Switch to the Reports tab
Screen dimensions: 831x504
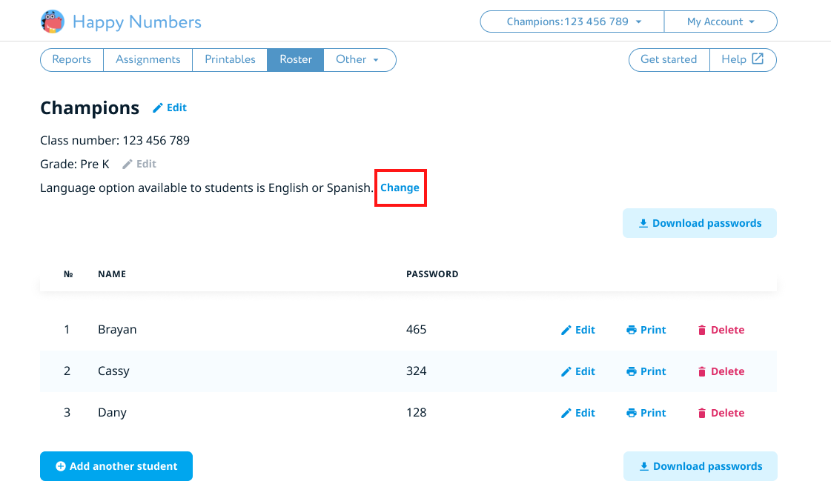pyautogui.click(x=72, y=59)
